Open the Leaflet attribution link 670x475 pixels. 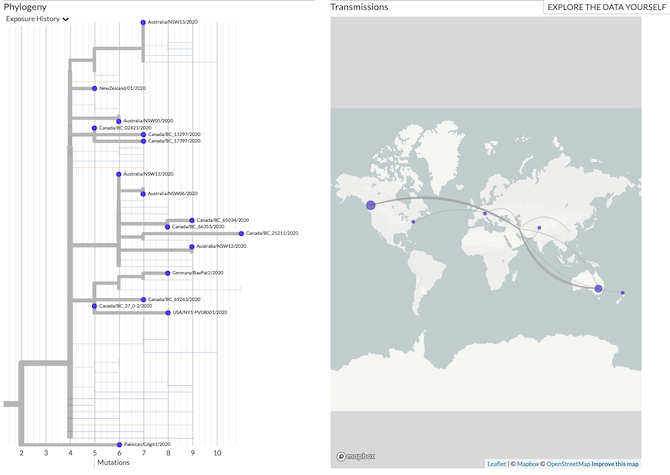[x=497, y=464]
